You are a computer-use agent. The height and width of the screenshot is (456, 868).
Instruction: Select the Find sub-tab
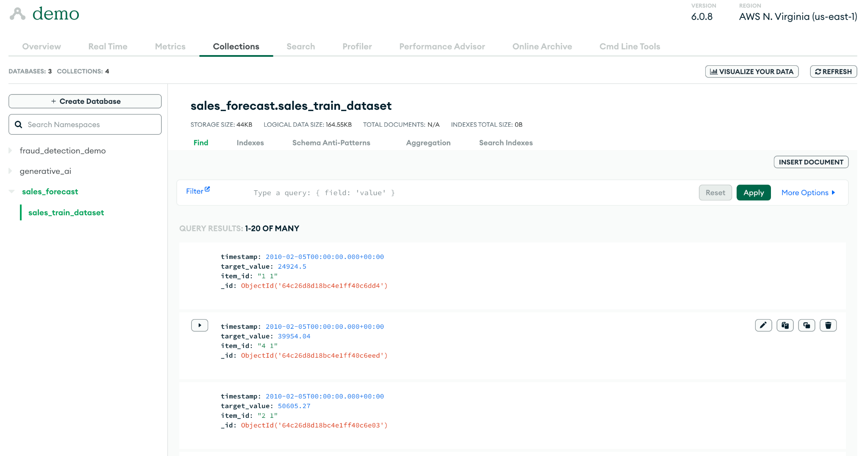pos(201,143)
